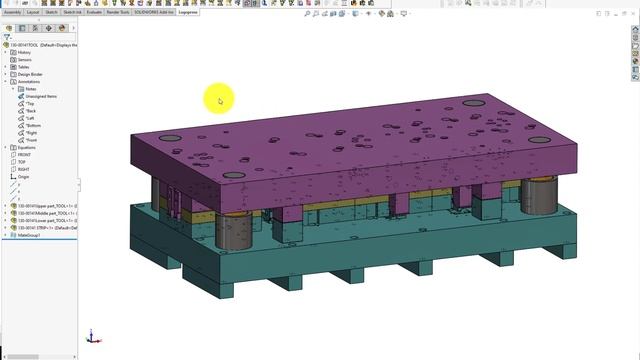Click Apply Scene icon
Viewport: 640px width, 360px height.
click(391, 13)
